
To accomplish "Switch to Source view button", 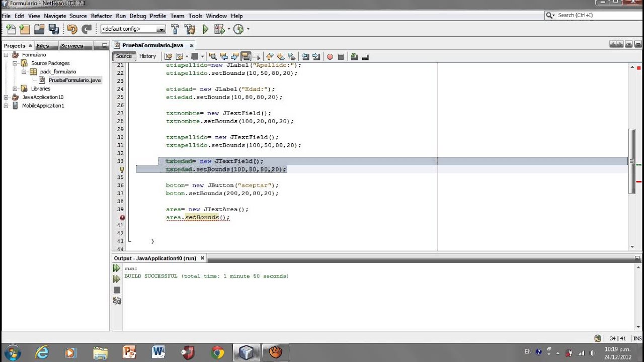I will [124, 56].
